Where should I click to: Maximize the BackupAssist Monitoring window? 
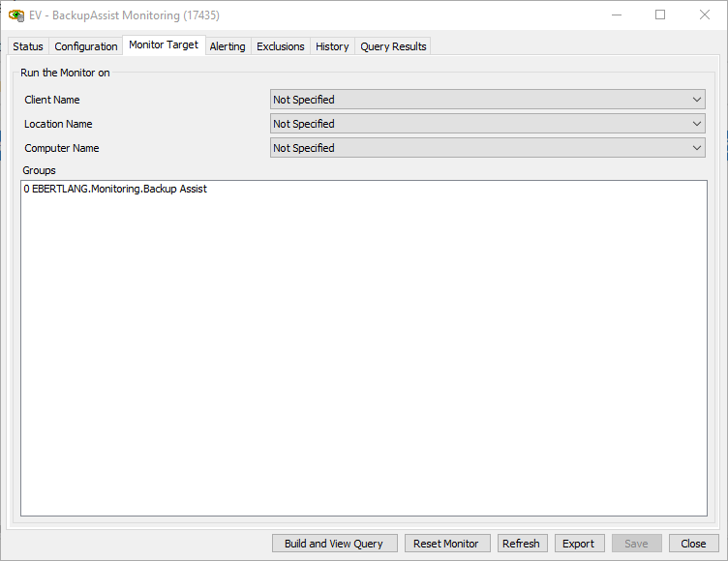coord(660,15)
